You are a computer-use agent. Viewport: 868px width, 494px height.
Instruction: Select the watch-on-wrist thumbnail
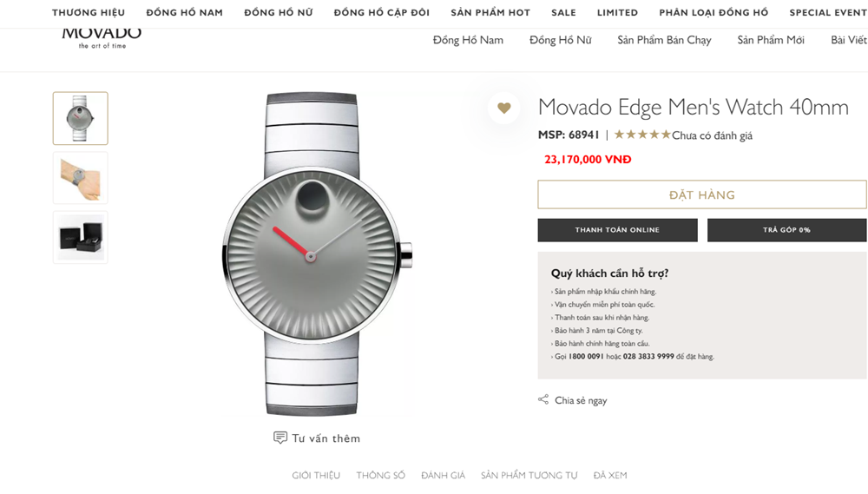point(81,178)
